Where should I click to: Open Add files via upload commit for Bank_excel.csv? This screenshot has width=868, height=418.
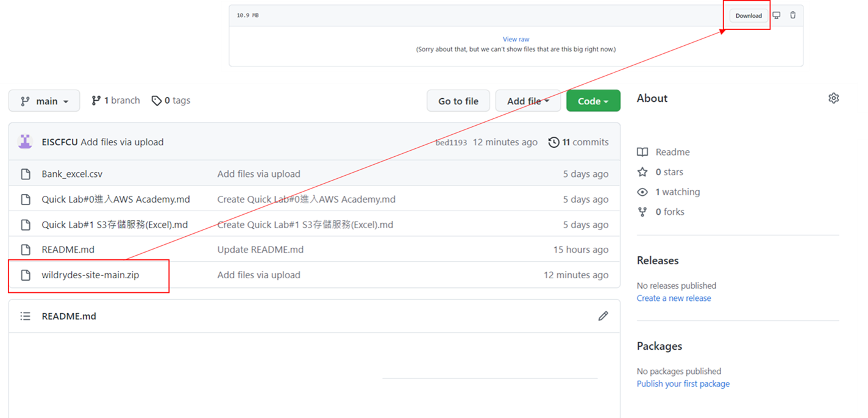(x=259, y=174)
